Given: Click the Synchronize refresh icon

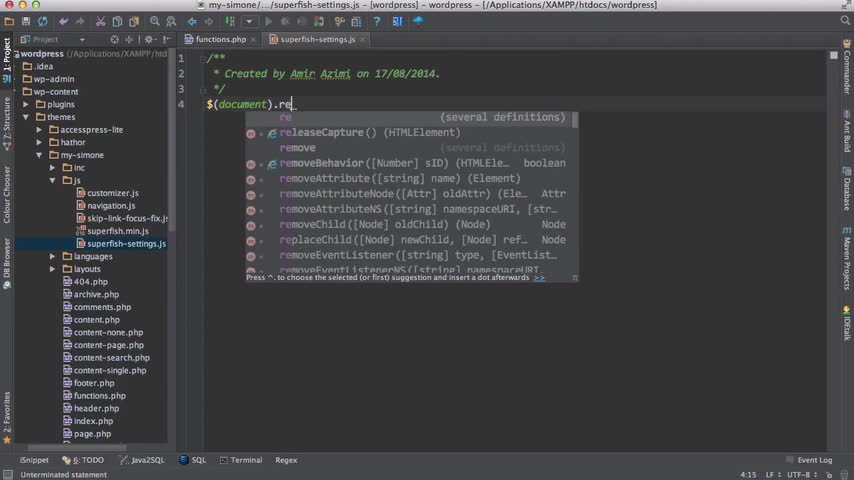Looking at the screenshot, I should coord(42,21).
